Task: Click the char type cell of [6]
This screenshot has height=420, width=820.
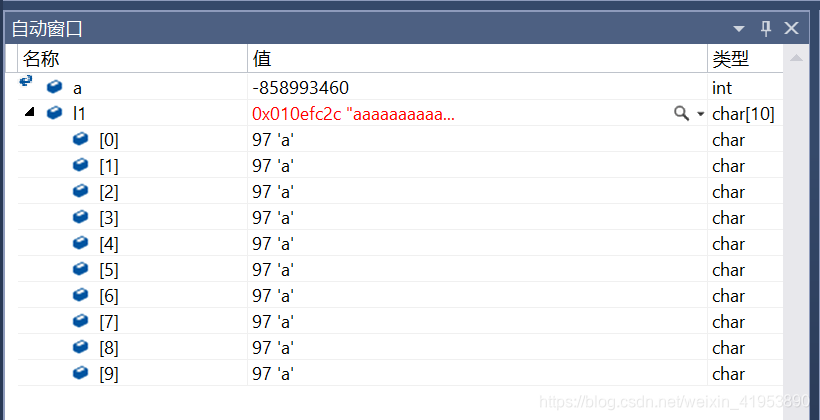Action: pos(728,296)
